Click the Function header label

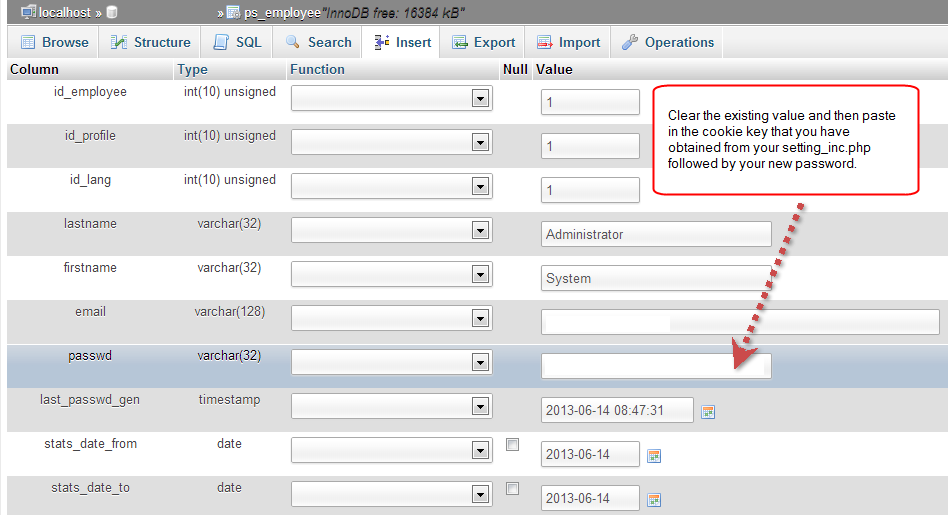click(317, 70)
